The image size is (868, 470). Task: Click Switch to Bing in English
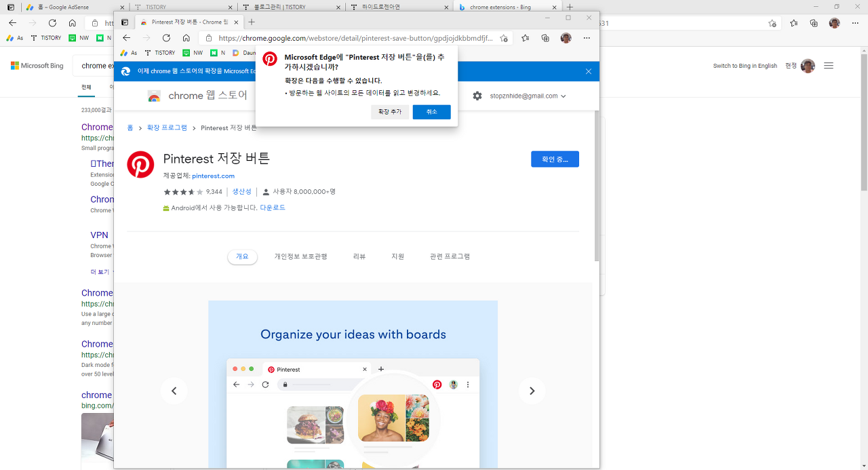point(745,66)
